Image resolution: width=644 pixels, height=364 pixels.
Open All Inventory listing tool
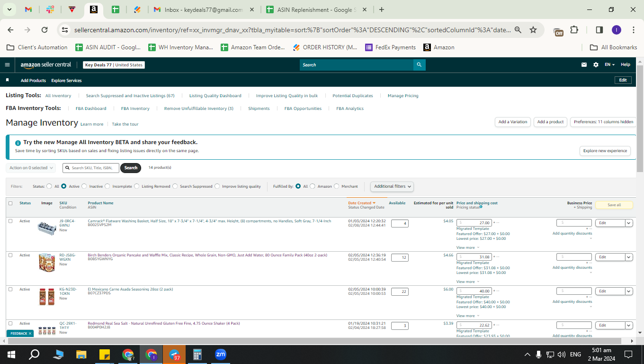[58, 96]
